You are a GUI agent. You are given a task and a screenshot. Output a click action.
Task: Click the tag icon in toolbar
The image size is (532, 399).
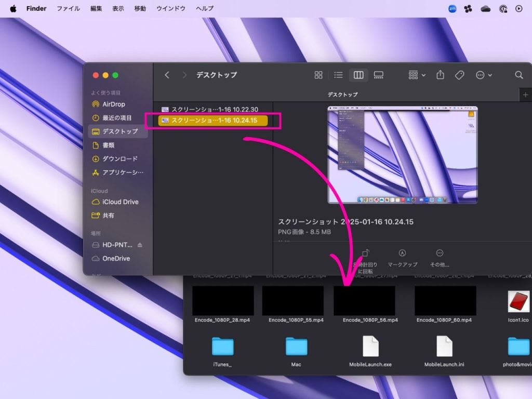coord(459,75)
